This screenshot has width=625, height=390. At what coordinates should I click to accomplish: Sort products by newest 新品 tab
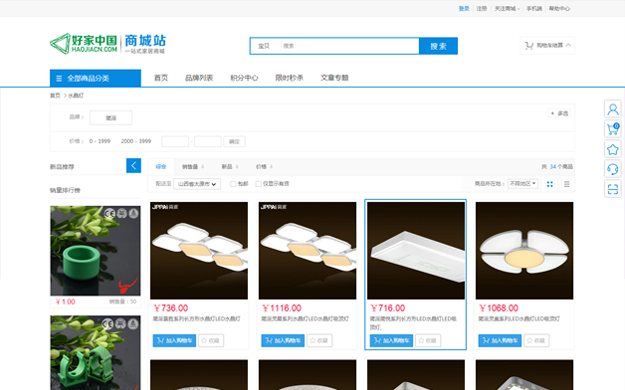coord(230,167)
